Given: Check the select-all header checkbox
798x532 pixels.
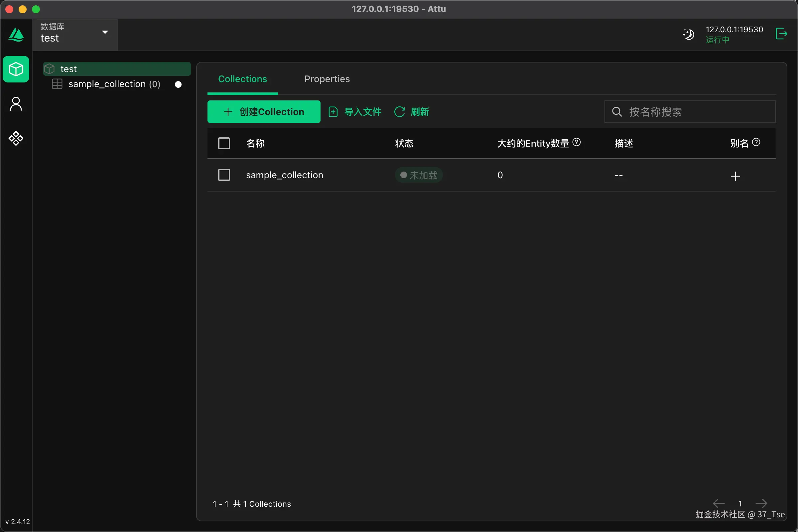Looking at the screenshot, I should [224, 143].
